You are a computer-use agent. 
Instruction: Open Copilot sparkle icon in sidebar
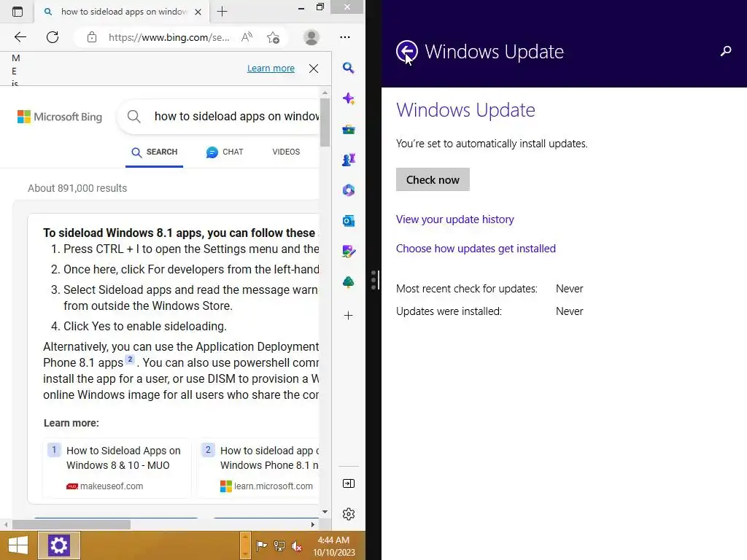click(x=348, y=98)
